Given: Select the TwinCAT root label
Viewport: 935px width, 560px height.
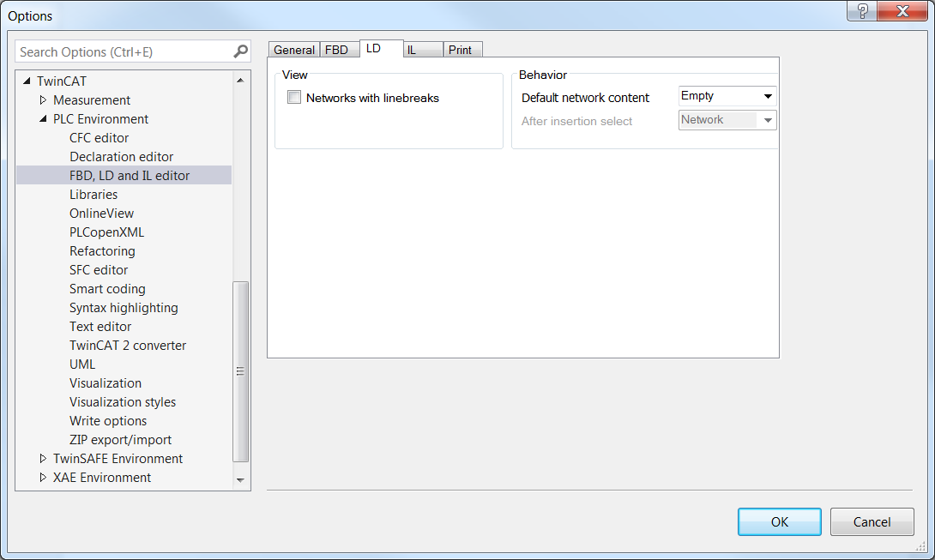Looking at the screenshot, I should 62,81.
